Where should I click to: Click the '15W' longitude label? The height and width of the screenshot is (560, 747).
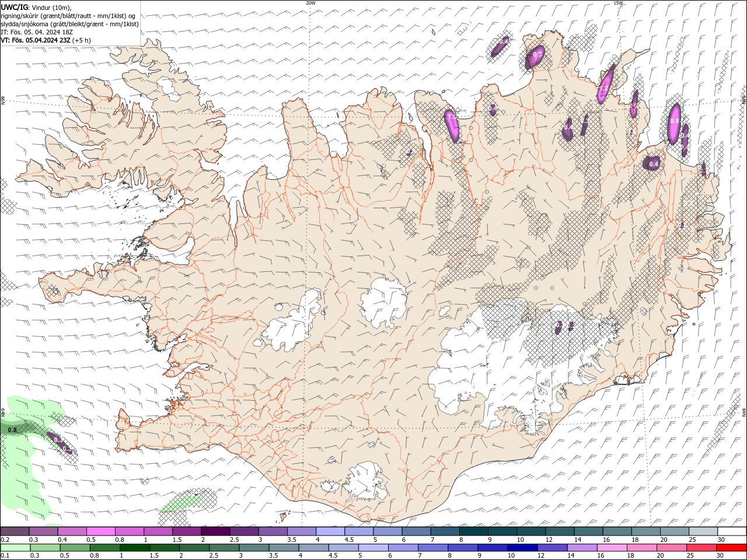coord(618,3)
